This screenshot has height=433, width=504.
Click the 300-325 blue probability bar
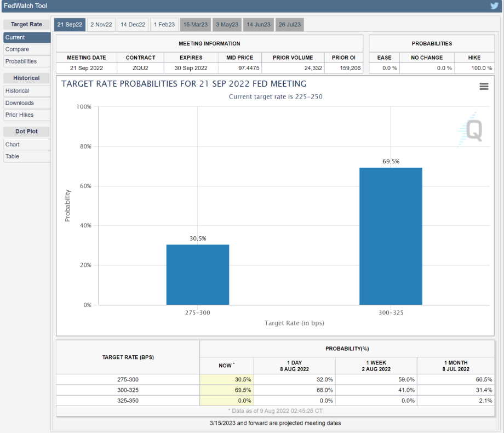[x=391, y=236]
